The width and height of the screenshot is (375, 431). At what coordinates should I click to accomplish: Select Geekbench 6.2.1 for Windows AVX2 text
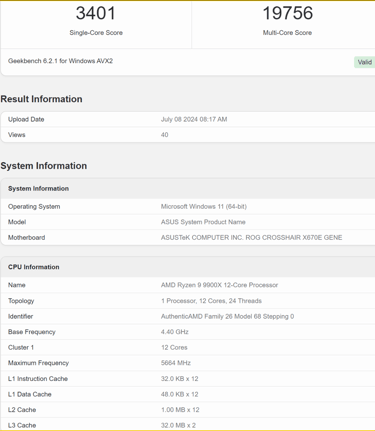(60, 61)
